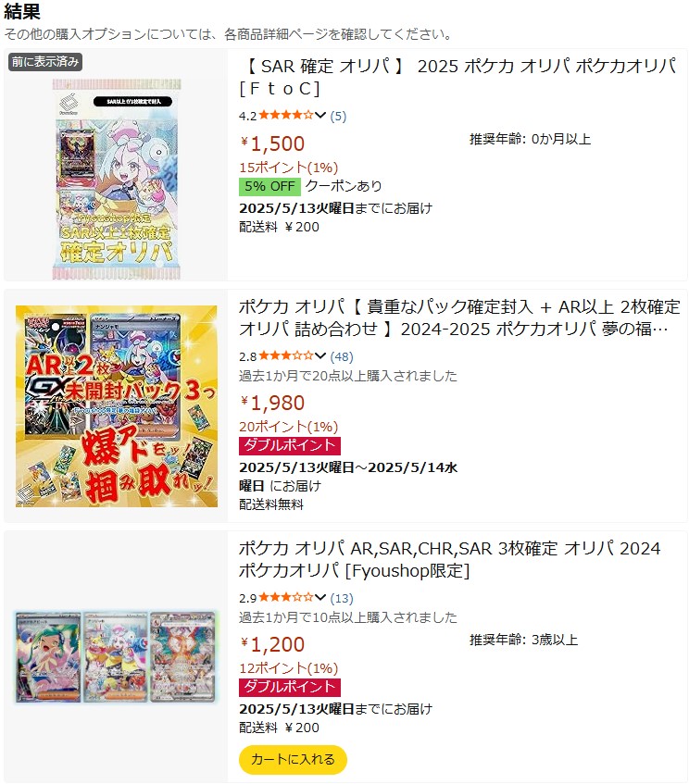Open the AR以上2枚確定 product thumbnail image
Viewport: 689px width, 784px height.
pos(116,406)
